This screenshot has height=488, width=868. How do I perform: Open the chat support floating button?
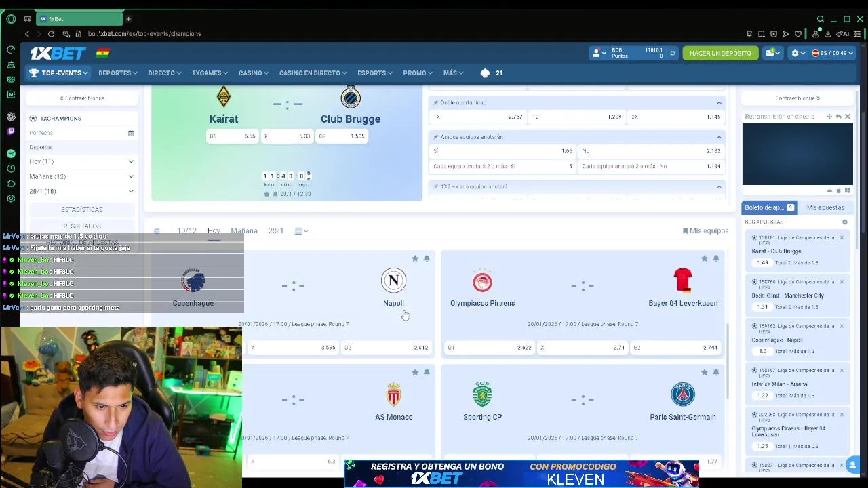pyautogui.click(x=852, y=464)
